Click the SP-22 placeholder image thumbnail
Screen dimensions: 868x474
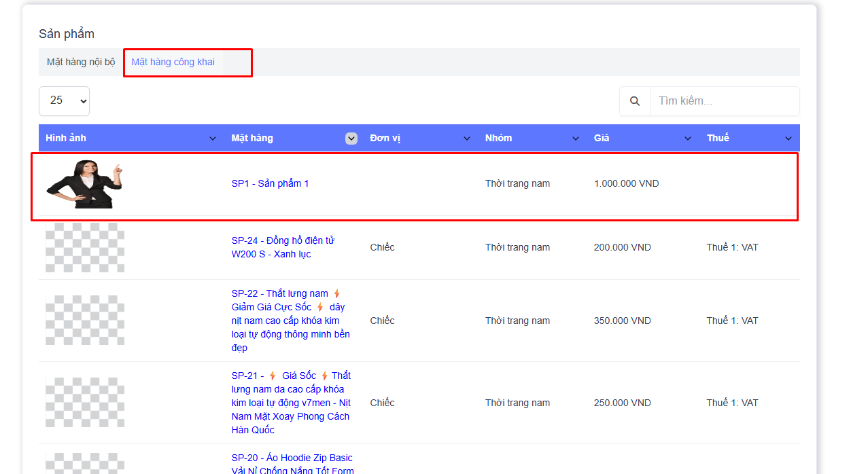tap(85, 321)
